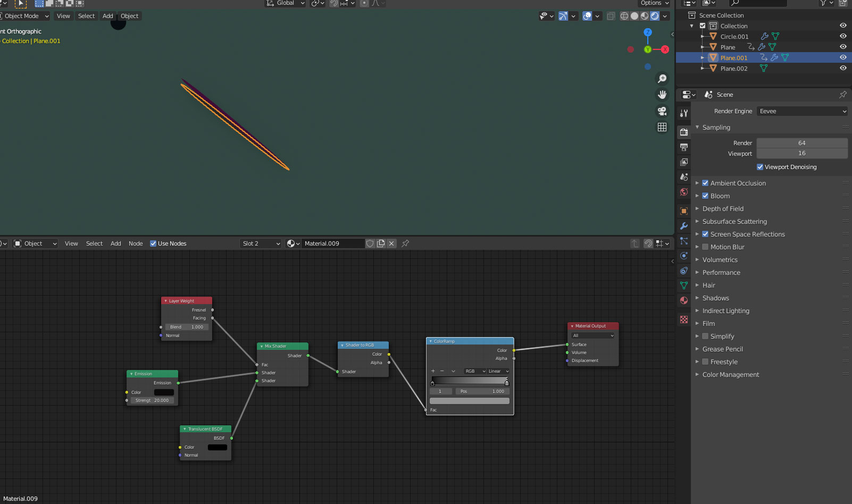Select the Render properties camera icon
Image resolution: width=852 pixels, height=504 pixels.
coord(684,132)
